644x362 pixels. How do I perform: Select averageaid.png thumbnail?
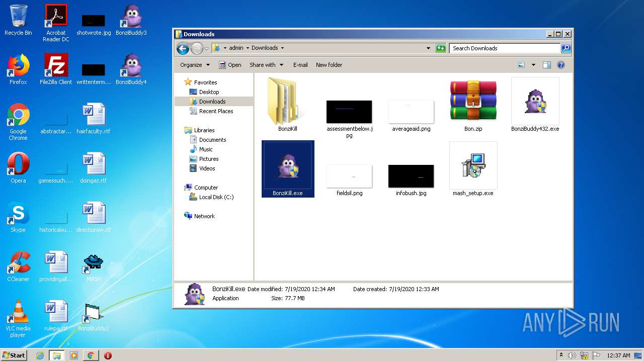pyautogui.click(x=411, y=115)
